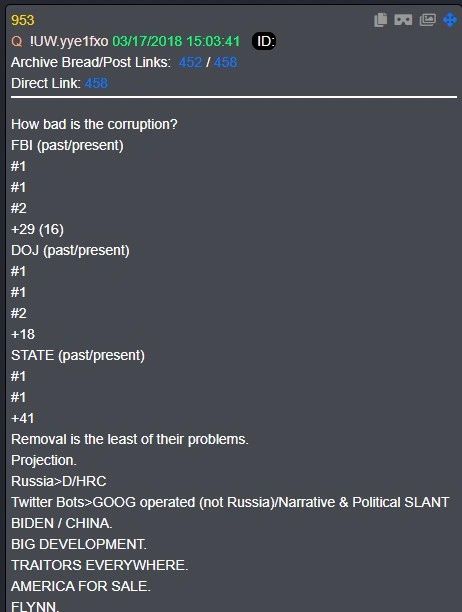Open the image gallery icon

[x=428, y=20]
